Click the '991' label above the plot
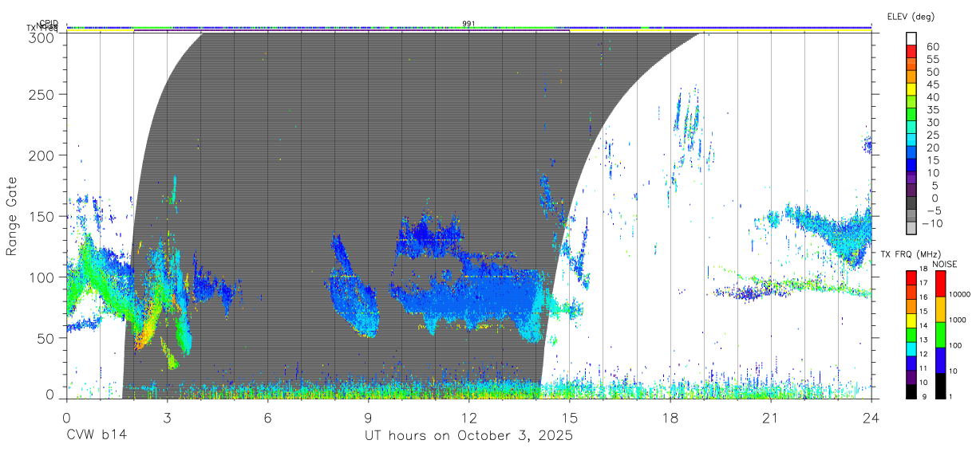This screenshot has height=452, width=980. tap(469, 24)
